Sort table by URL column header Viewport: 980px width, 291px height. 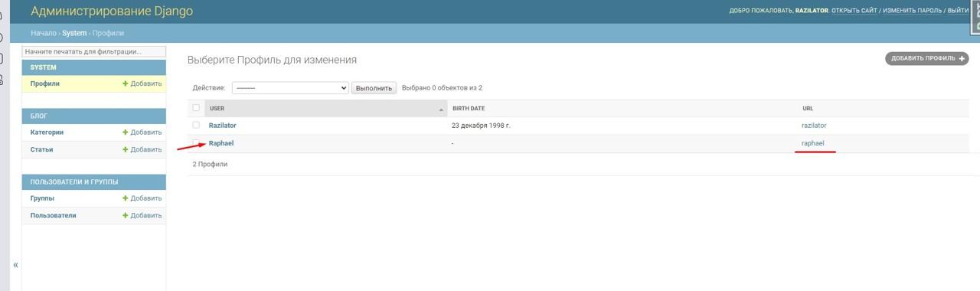[808, 109]
